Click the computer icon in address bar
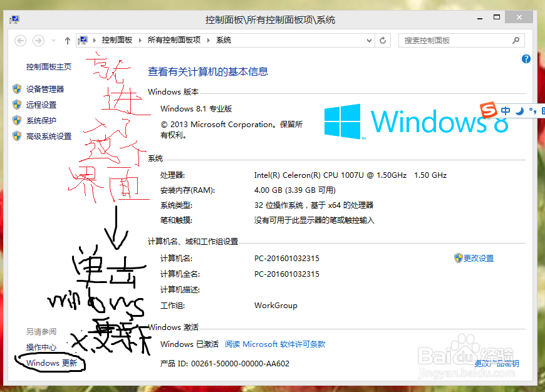 pos(83,40)
